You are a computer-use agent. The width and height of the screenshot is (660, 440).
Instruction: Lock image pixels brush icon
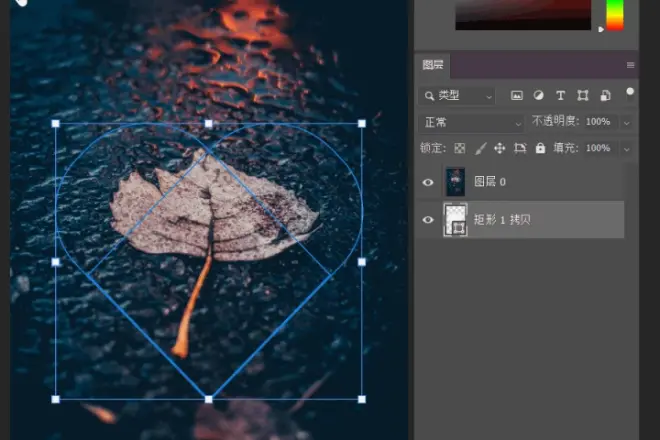click(x=480, y=148)
